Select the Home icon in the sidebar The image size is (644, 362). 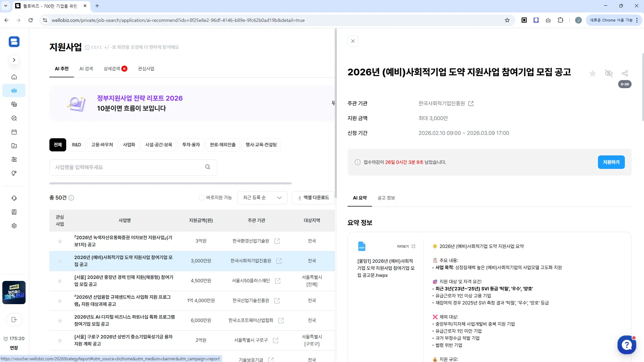[14, 77]
